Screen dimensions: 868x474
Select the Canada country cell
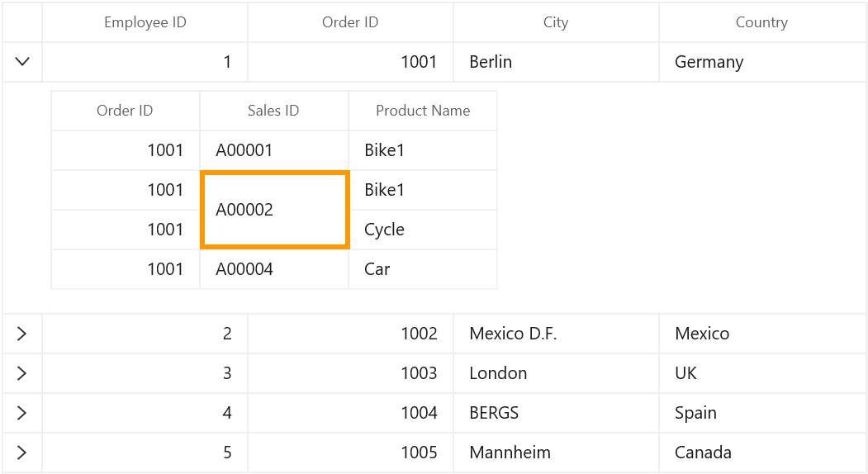click(x=762, y=453)
